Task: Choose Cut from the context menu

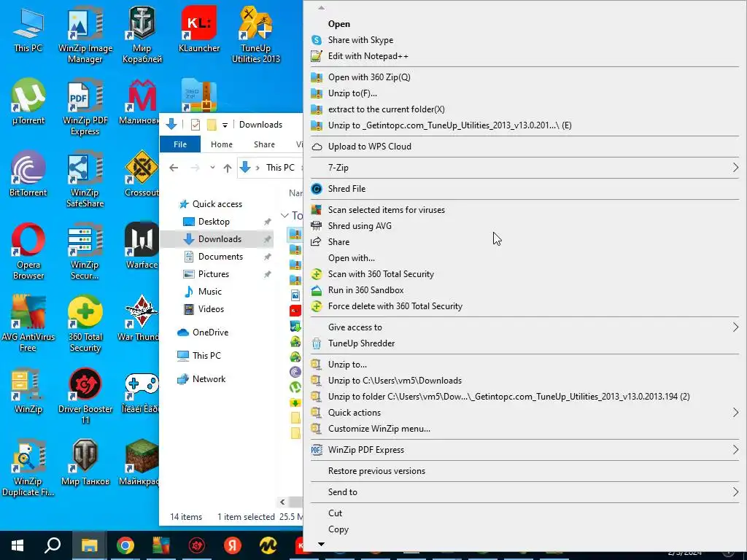Action: [525, 513]
